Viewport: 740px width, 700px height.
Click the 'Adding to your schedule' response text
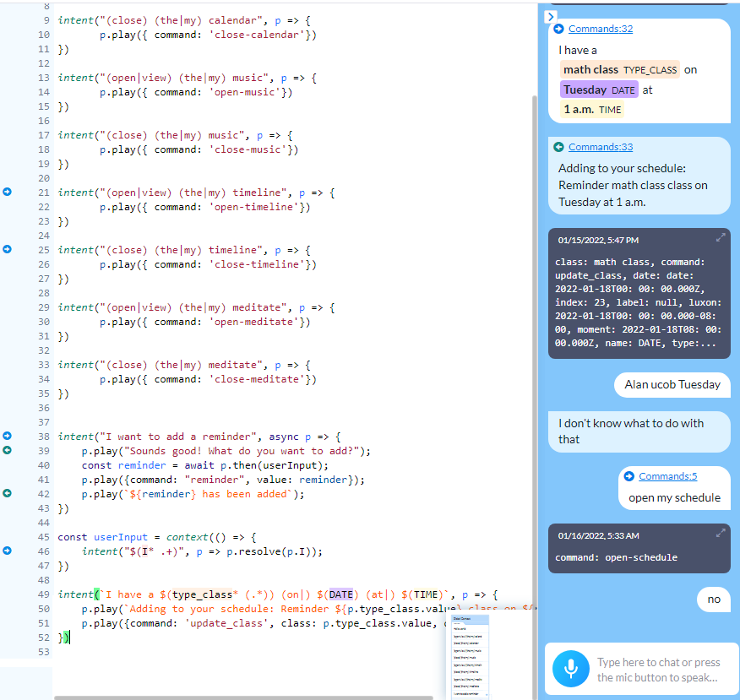633,186
